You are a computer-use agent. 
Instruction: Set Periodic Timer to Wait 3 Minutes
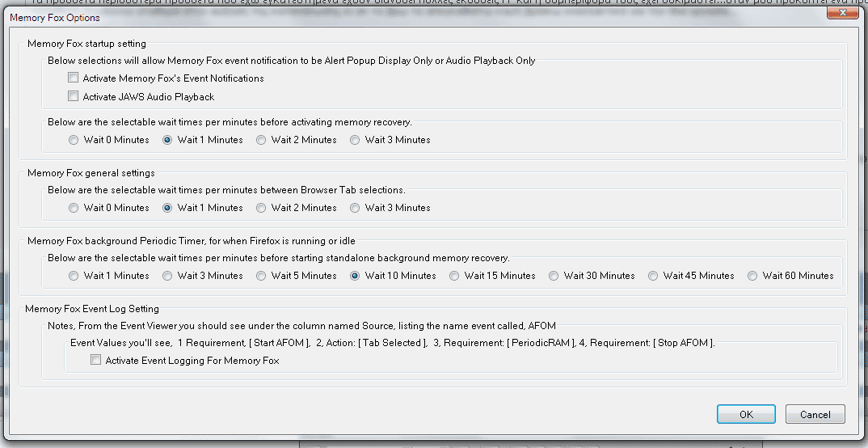tap(167, 276)
